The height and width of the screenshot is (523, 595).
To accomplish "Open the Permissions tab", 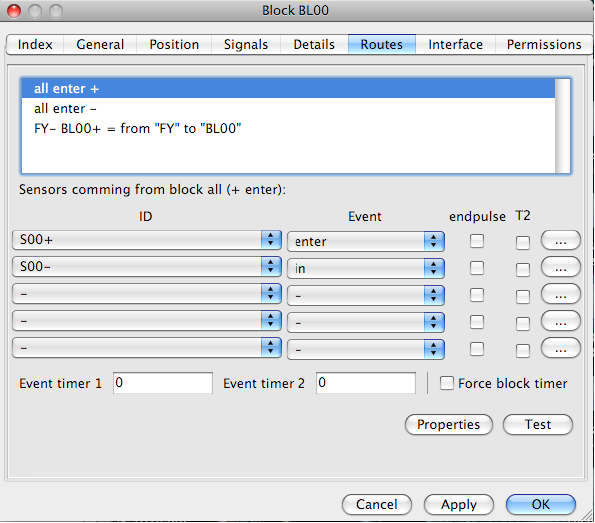I will [544, 44].
